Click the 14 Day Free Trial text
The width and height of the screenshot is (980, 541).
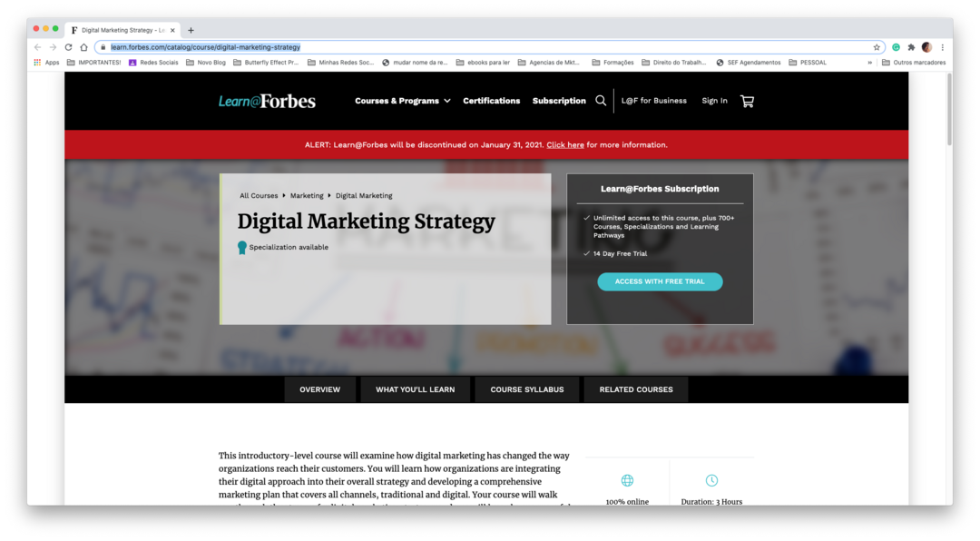click(620, 254)
